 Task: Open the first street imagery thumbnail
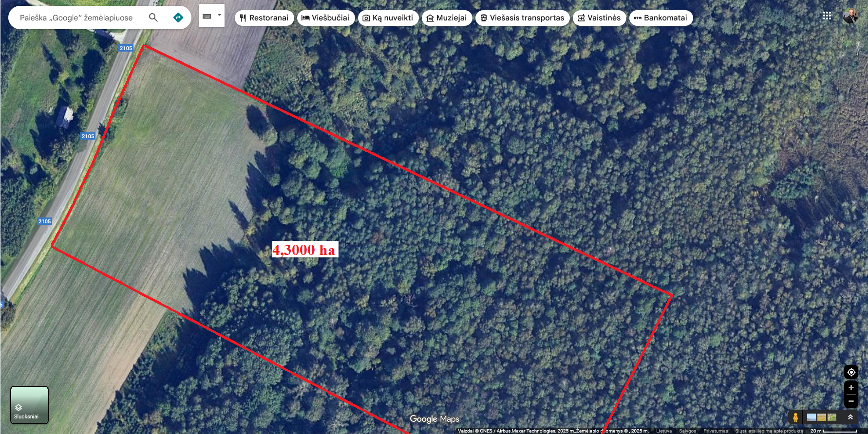[x=811, y=417]
